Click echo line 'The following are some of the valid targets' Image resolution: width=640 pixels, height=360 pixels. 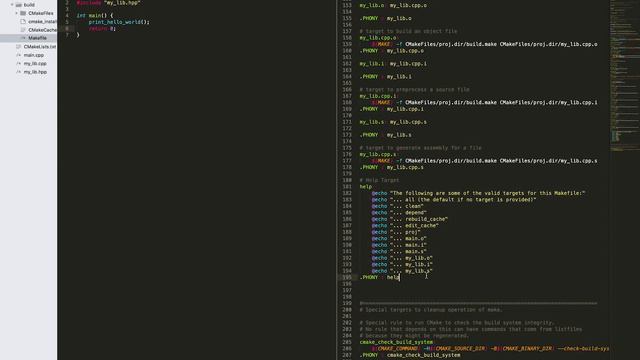click(478, 193)
